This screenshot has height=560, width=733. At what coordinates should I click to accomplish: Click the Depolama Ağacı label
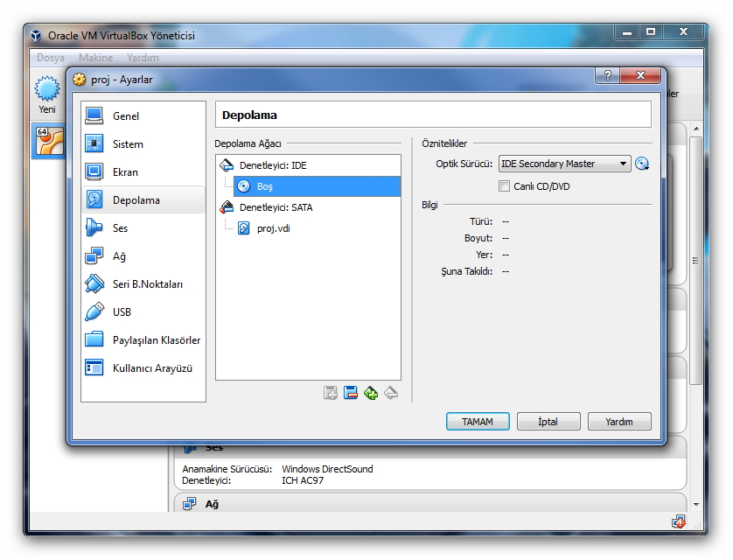(248, 143)
